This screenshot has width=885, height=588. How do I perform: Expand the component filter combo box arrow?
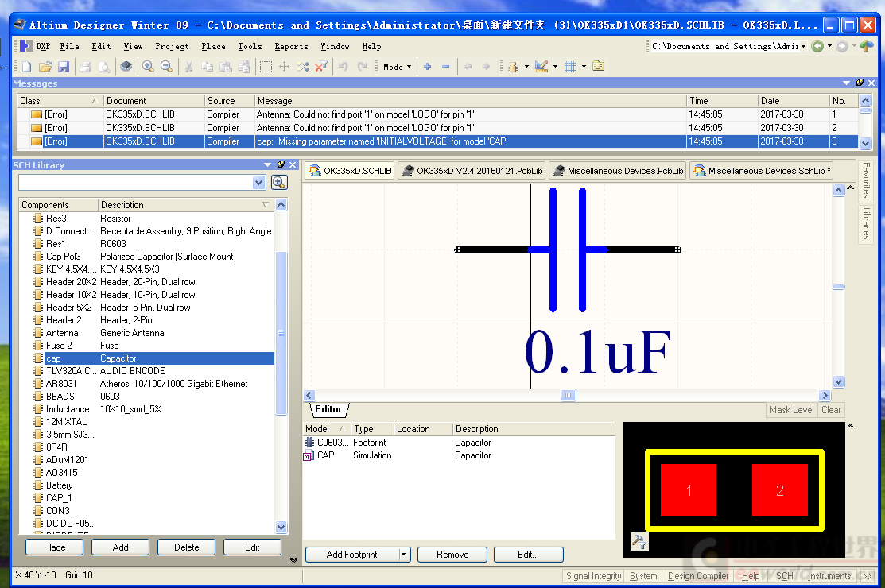click(258, 182)
